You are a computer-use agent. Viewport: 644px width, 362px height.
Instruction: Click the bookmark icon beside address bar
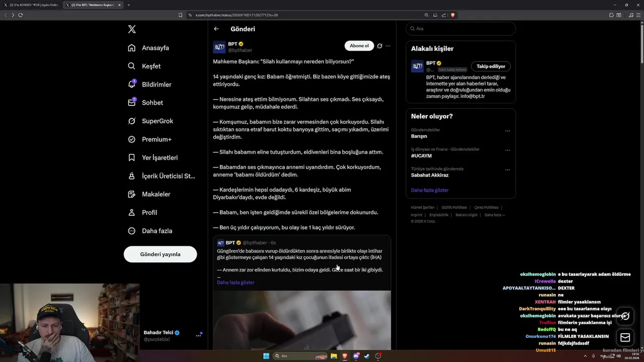[x=181, y=15]
